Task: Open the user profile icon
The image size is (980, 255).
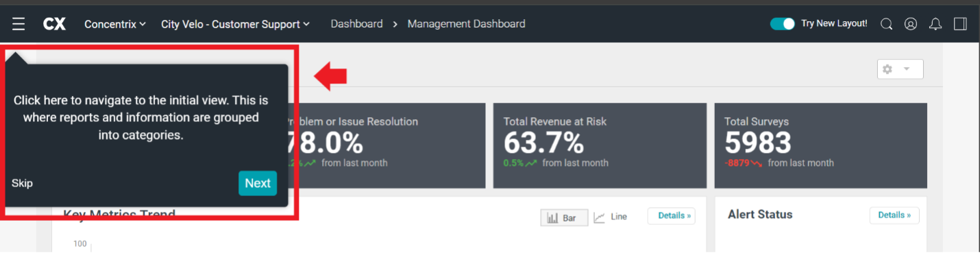Action: (911, 24)
